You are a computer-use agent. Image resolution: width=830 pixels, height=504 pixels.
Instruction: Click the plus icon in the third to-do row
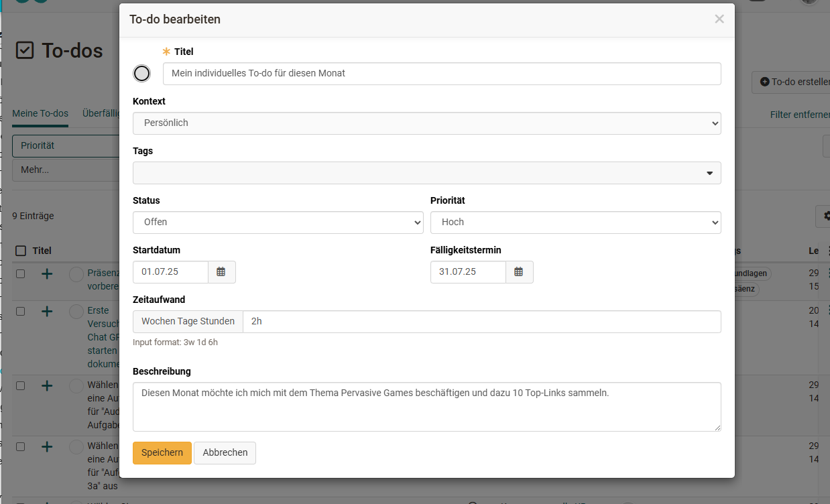click(x=47, y=386)
